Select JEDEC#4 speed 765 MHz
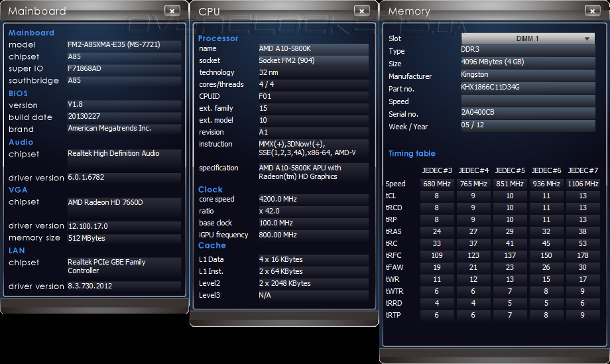 (x=473, y=184)
